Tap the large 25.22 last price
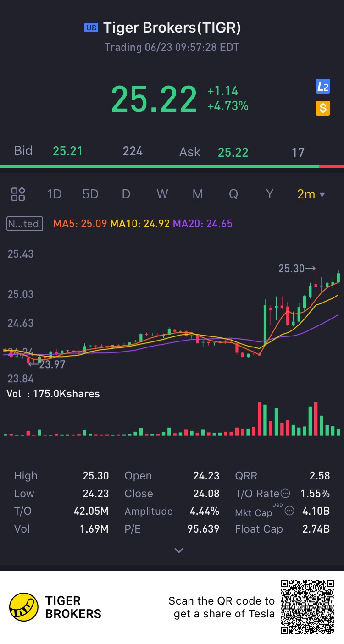 tap(154, 99)
